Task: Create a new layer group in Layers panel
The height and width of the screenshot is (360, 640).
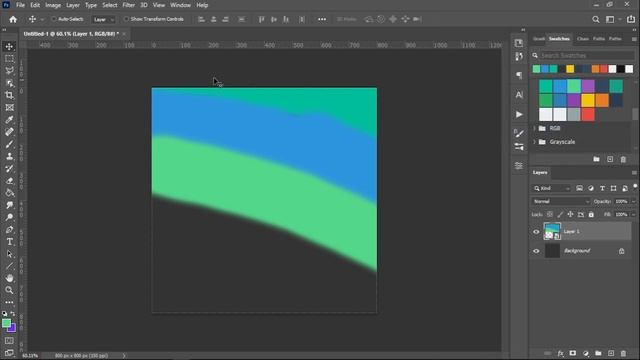Action: (x=598, y=353)
